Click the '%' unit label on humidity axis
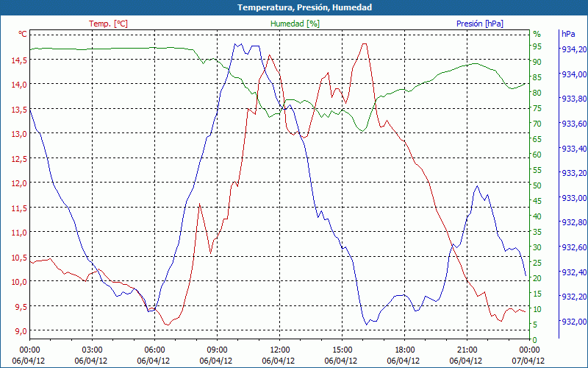The width and height of the screenshot is (588, 368). (537, 34)
